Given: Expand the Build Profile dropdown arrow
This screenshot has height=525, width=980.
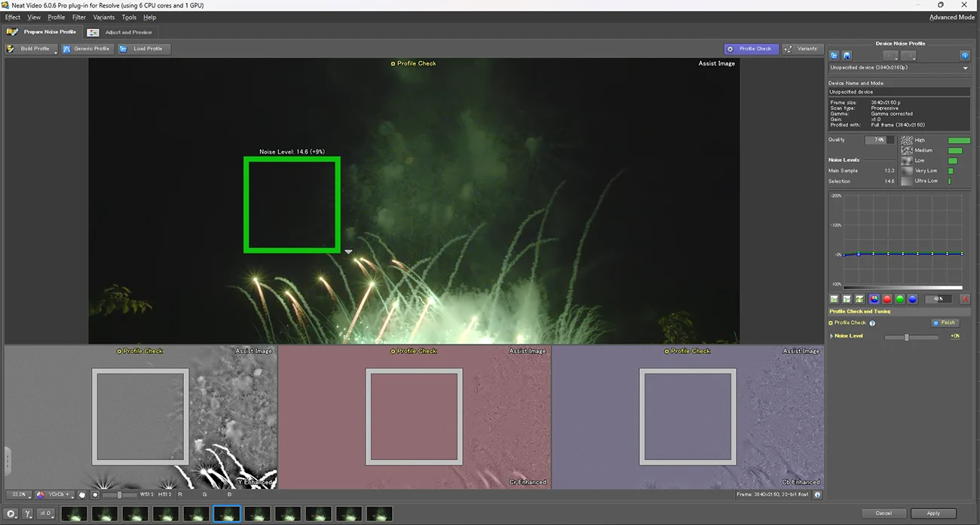Looking at the screenshot, I should click(x=56, y=52).
